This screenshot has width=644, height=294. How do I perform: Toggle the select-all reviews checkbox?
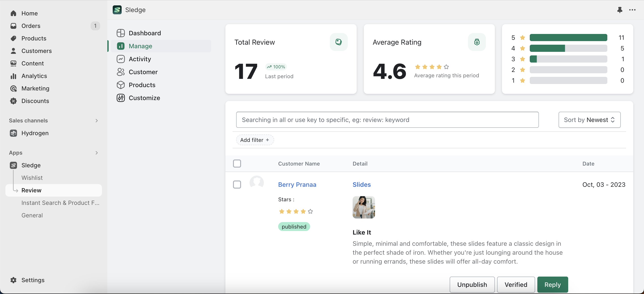[x=237, y=163]
